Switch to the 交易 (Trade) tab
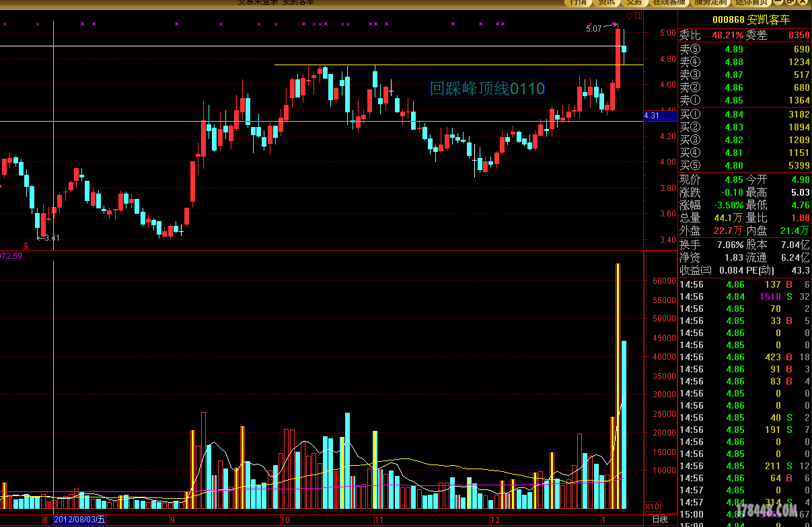 tap(634, 3)
